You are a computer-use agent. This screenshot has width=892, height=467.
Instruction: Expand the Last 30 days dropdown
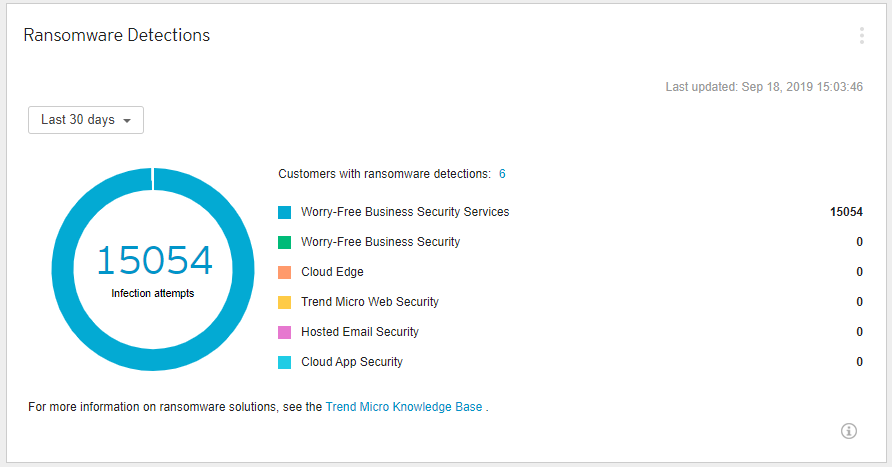click(x=86, y=120)
